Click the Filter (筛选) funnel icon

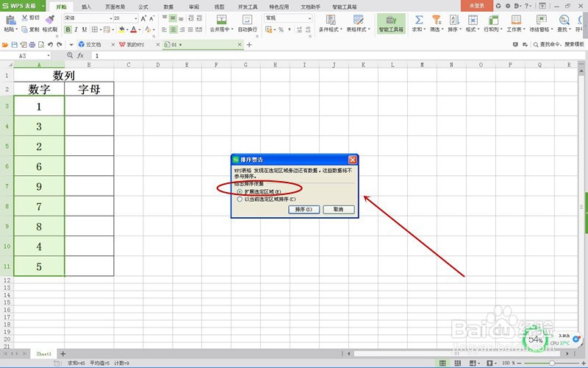[436, 20]
